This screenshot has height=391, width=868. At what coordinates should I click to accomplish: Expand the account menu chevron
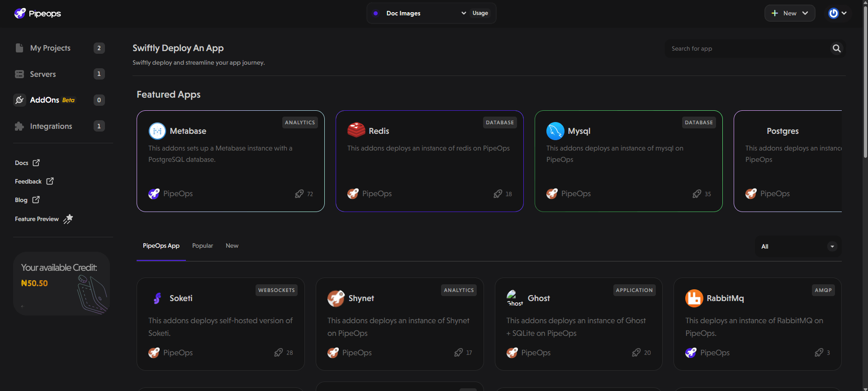coord(844,13)
